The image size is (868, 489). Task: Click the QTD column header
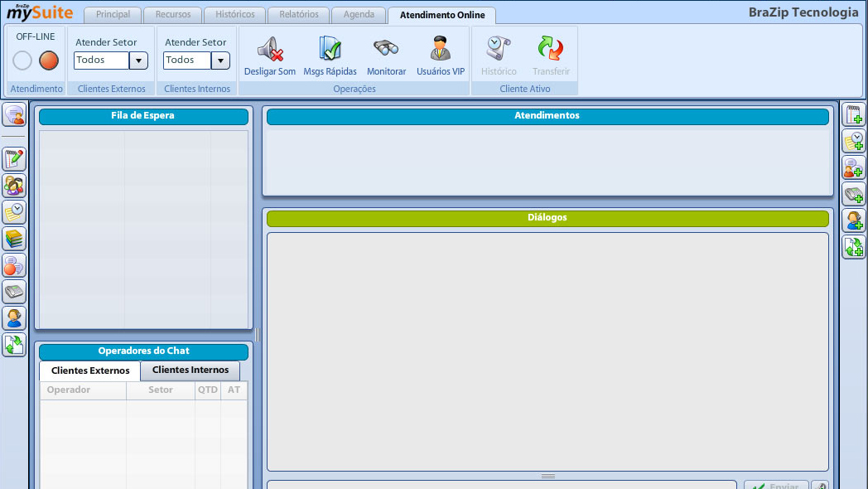208,390
